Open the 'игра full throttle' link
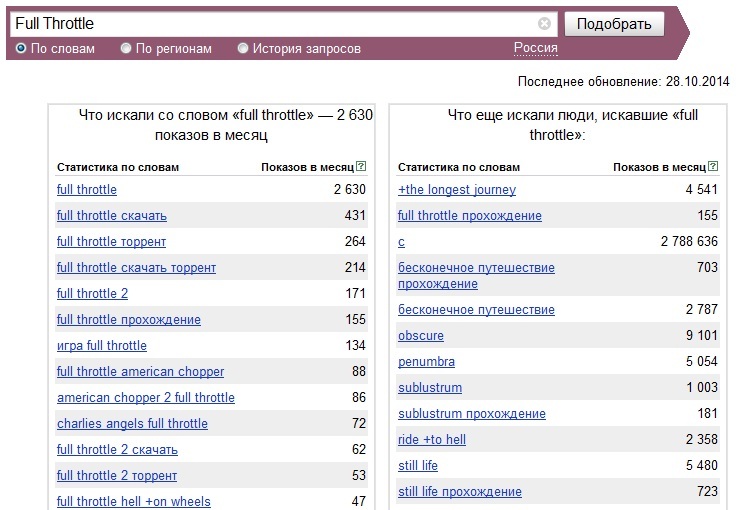744x510 pixels. point(102,346)
